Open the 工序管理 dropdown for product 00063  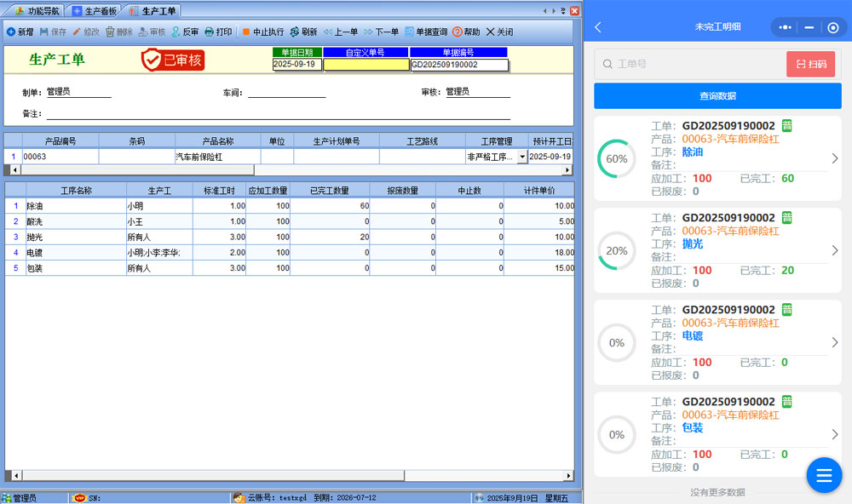coord(521,157)
